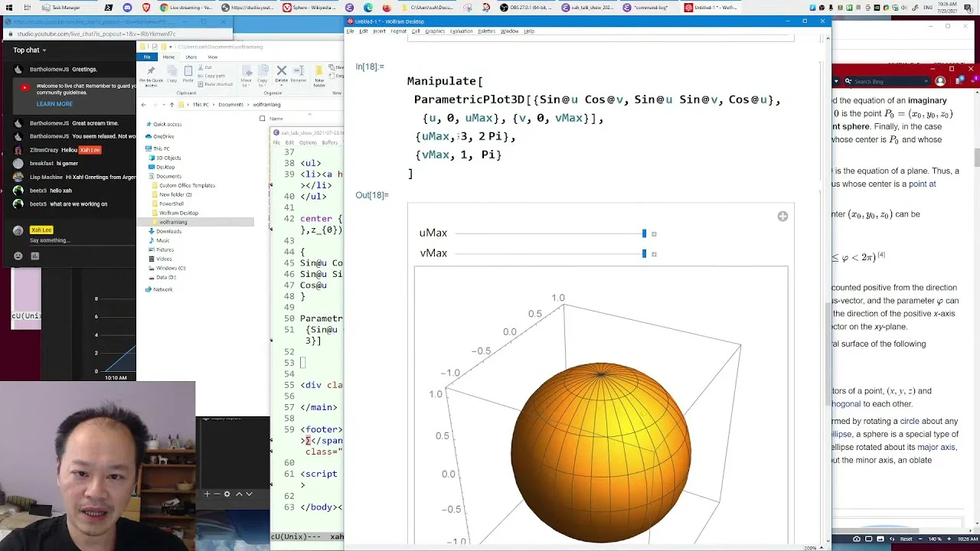Click the Delete icon in Explorer ribbon

281,73
